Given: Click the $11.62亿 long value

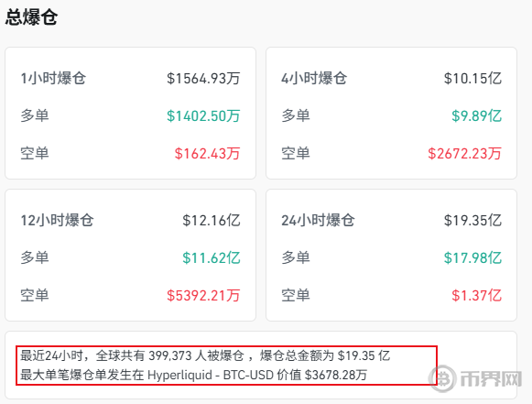Looking at the screenshot, I should pos(211,257).
